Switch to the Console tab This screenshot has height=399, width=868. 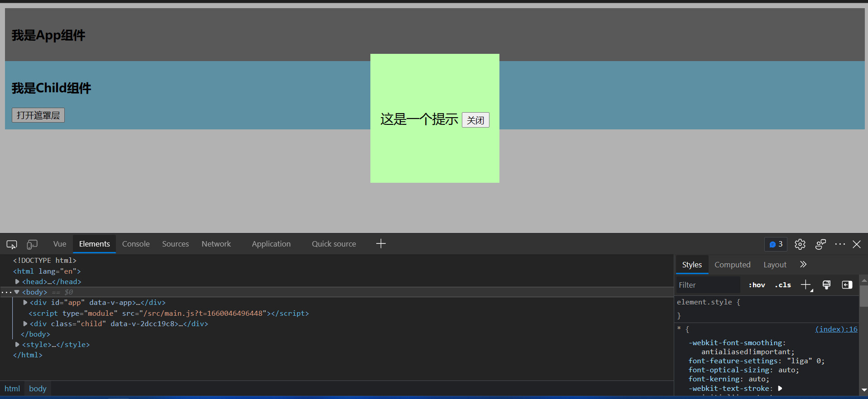[x=136, y=244]
